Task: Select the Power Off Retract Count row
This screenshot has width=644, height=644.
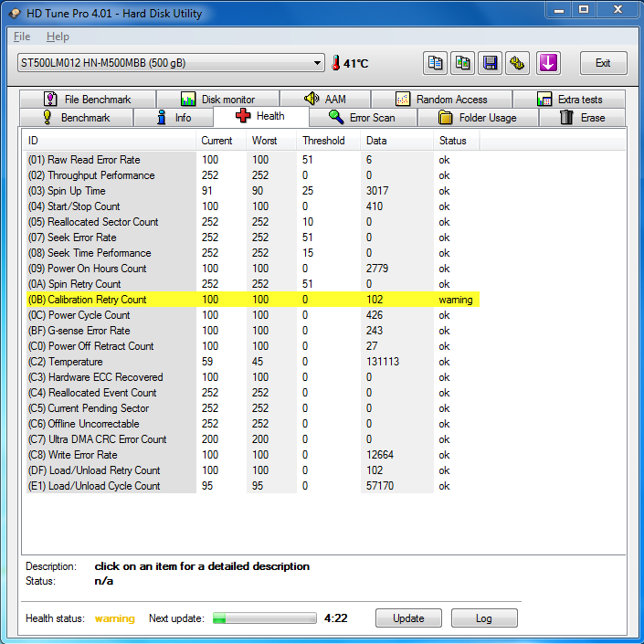Action: point(253,346)
